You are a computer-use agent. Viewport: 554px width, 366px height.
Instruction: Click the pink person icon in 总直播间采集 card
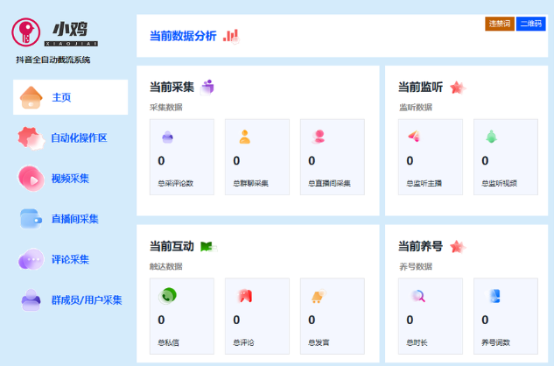tap(319, 137)
